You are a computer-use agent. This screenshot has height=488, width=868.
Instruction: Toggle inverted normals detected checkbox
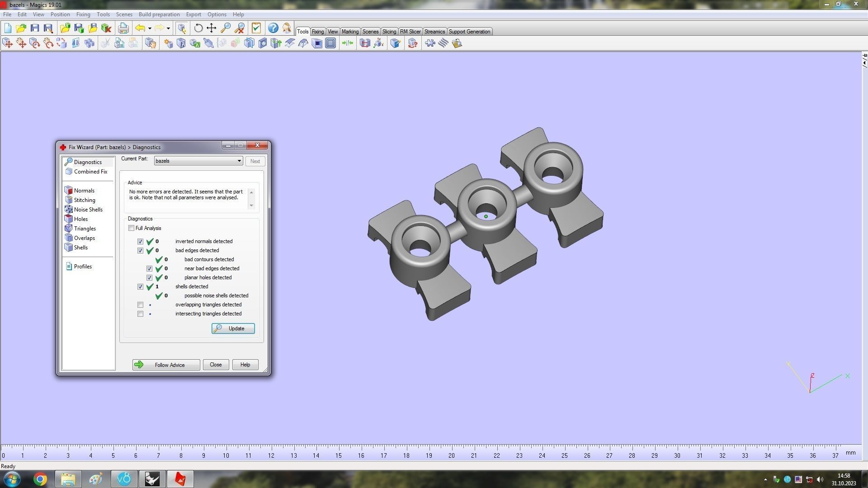point(140,241)
